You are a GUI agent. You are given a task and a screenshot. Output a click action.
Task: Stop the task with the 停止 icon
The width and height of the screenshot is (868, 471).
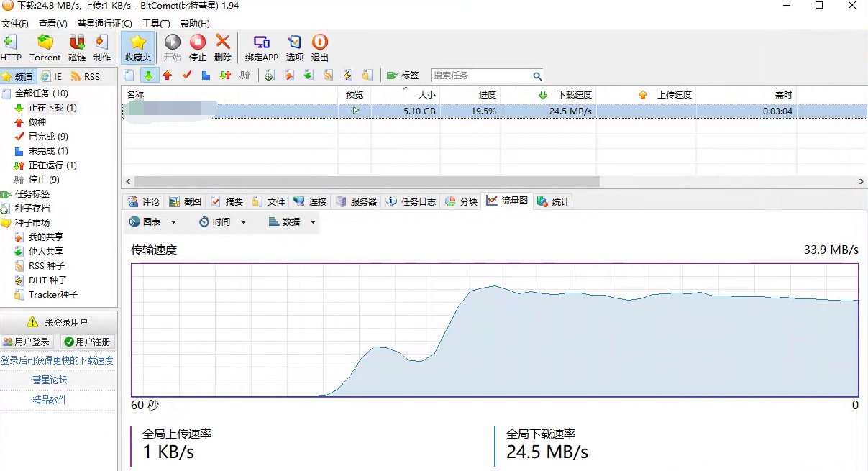pyautogui.click(x=198, y=48)
